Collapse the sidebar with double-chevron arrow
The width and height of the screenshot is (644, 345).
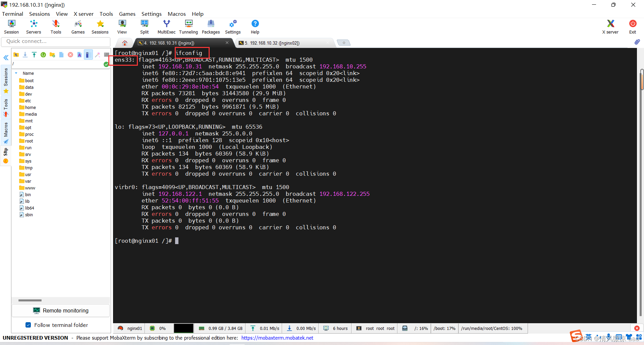pos(6,58)
